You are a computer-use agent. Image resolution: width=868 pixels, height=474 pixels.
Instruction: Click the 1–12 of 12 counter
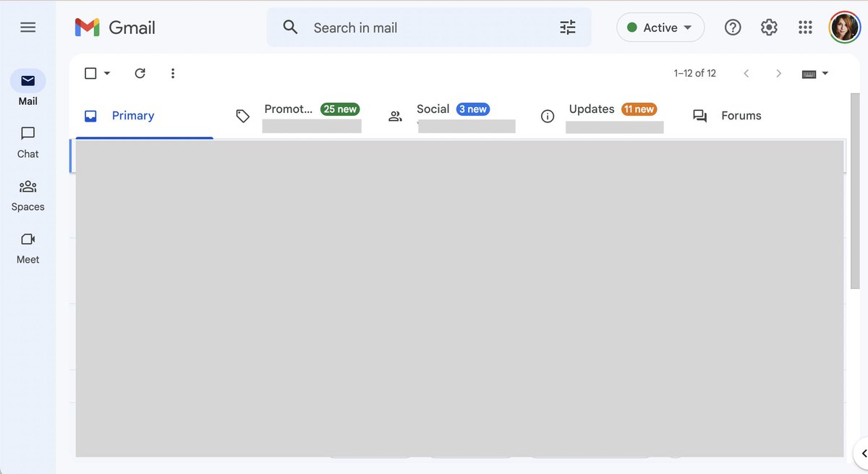click(694, 73)
